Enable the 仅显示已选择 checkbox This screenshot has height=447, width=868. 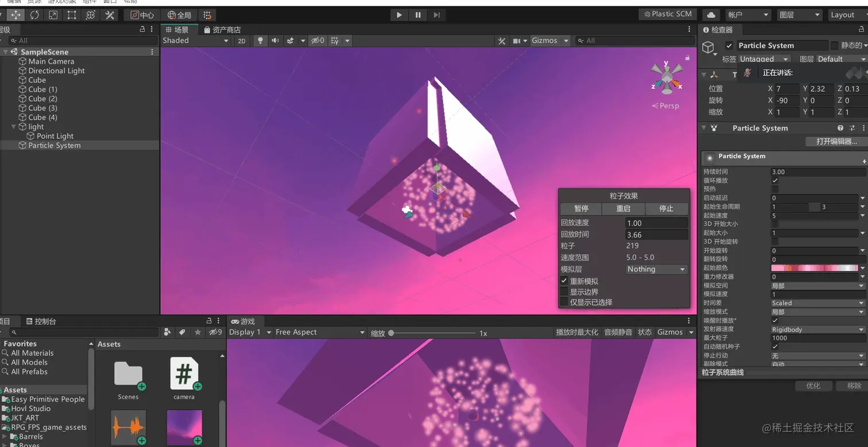(x=564, y=302)
